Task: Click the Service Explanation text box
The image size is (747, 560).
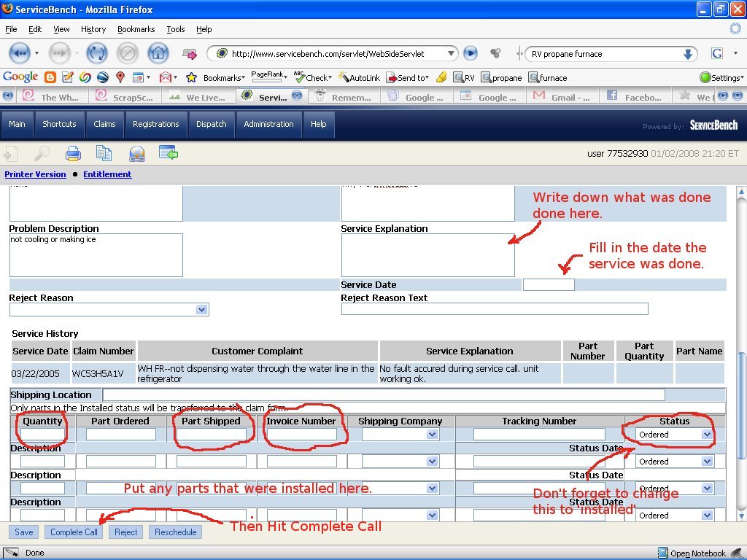Action: [427, 254]
